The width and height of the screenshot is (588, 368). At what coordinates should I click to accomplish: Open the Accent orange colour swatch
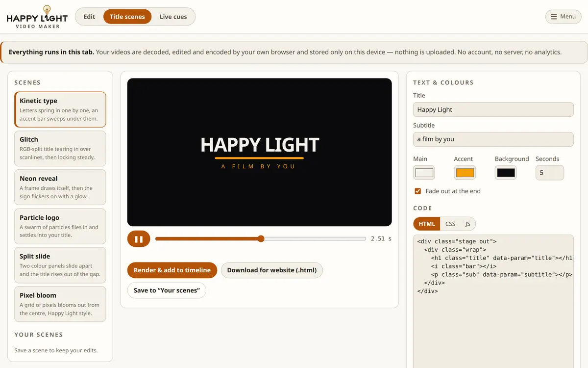[465, 173]
